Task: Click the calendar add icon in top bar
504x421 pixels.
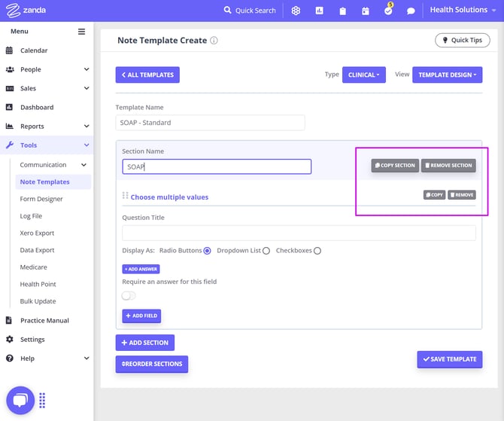Action: 366,11
